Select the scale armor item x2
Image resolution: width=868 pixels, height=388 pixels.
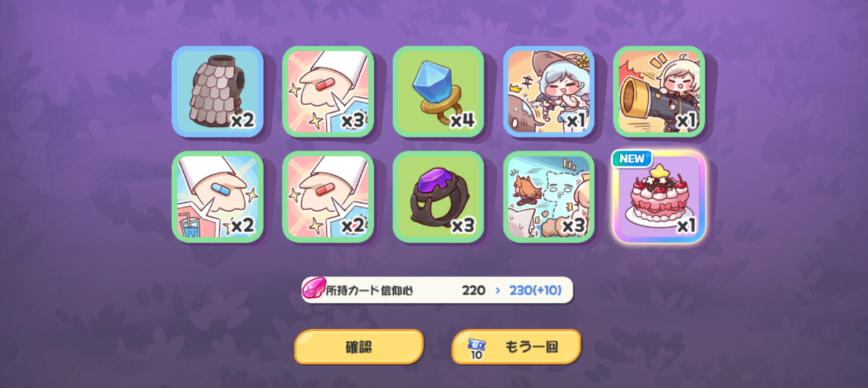(218, 92)
